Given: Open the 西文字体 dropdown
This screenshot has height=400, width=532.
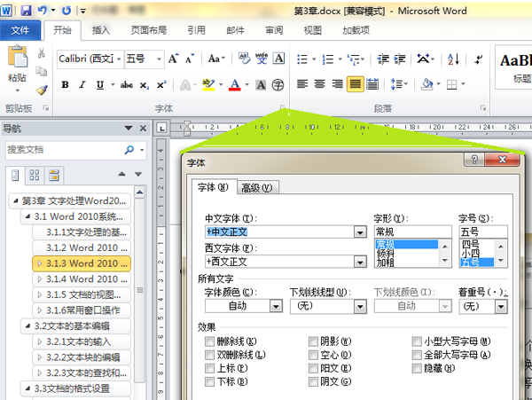Looking at the screenshot, I should pos(360,262).
